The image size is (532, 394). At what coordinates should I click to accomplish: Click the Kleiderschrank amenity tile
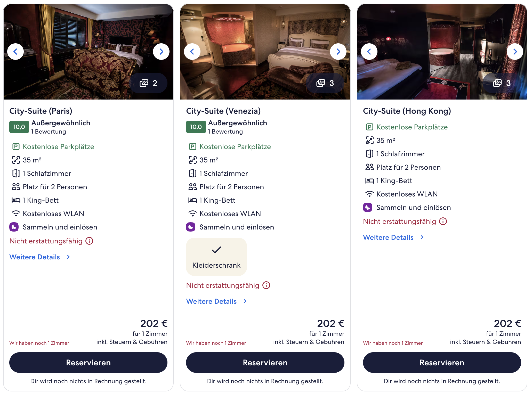(216, 257)
